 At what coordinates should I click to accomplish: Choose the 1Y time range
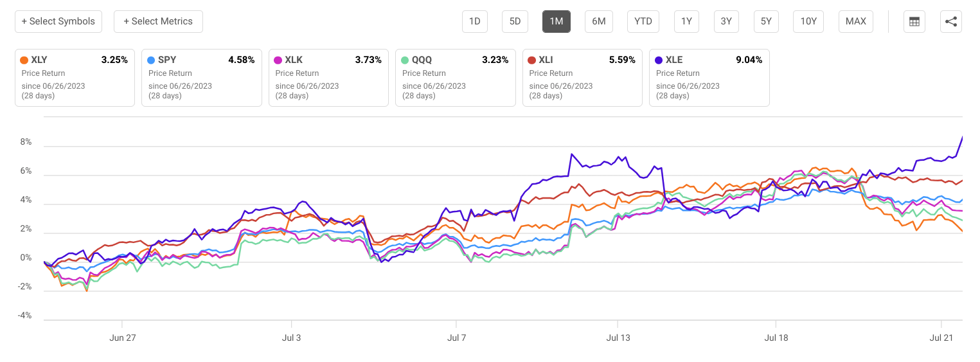click(686, 21)
